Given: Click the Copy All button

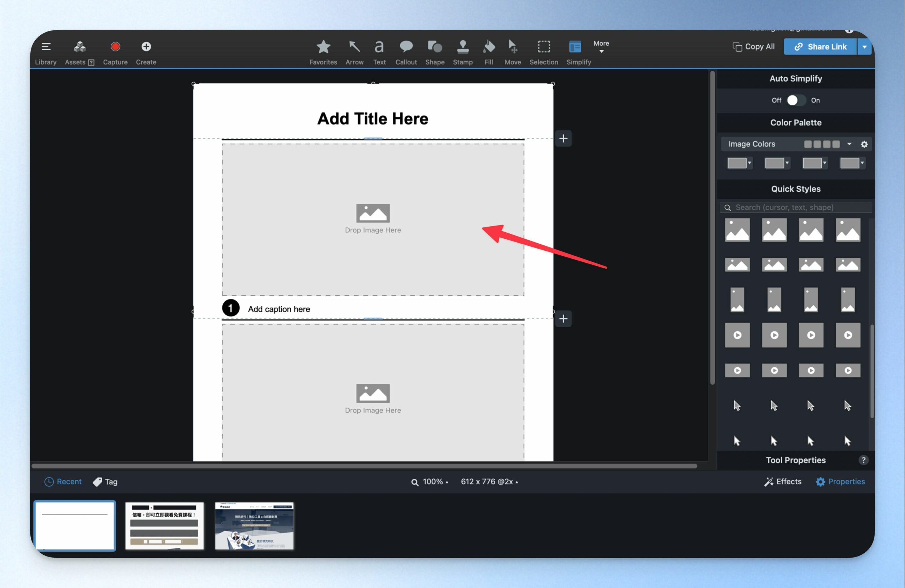Looking at the screenshot, I should tap(753, 47).
